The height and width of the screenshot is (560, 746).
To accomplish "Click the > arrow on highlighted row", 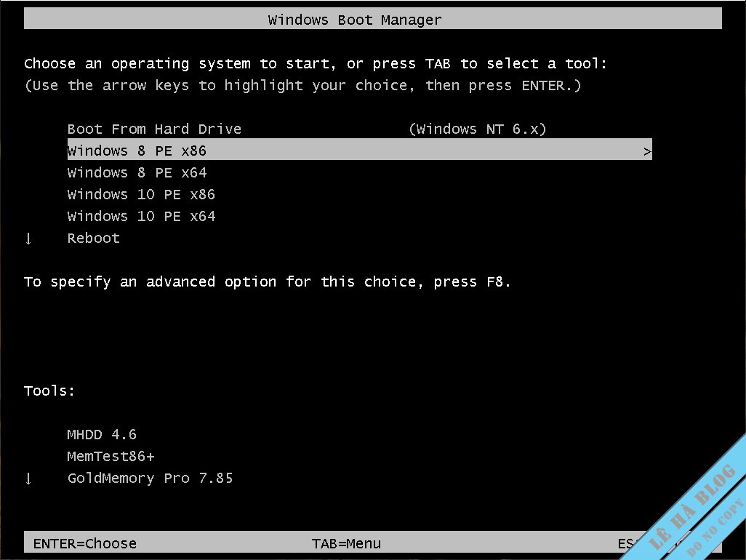I will [647, 152].
